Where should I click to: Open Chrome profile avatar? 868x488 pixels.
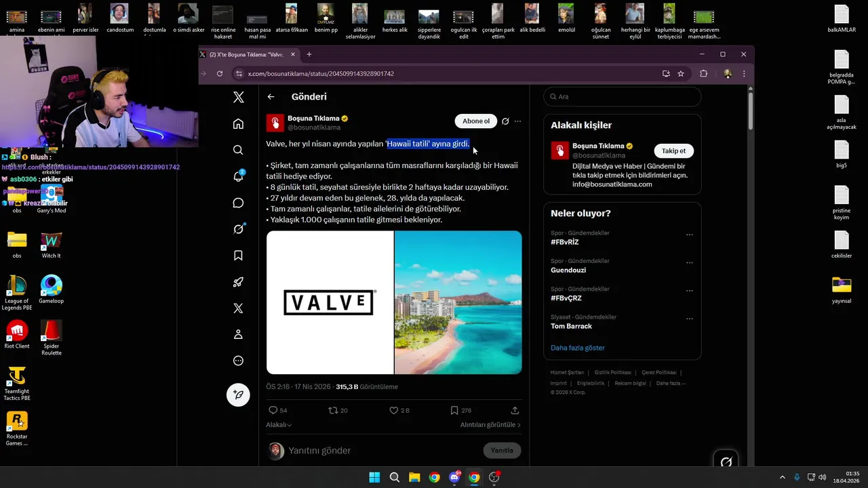pos(727,73)
